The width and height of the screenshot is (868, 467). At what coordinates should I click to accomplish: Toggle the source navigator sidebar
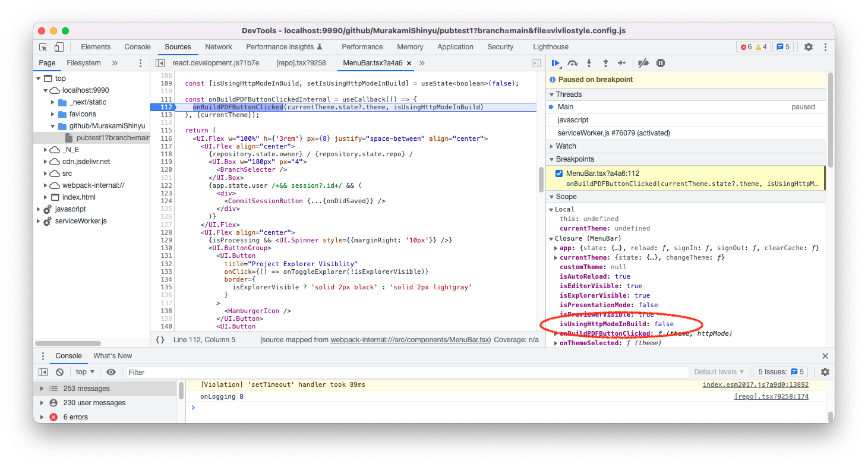tap(160, 63)
